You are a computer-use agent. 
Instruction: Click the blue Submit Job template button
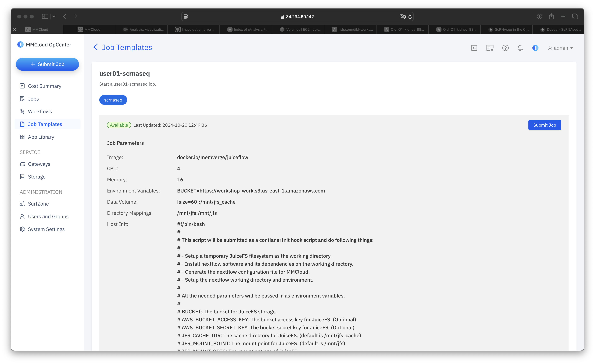544,125
